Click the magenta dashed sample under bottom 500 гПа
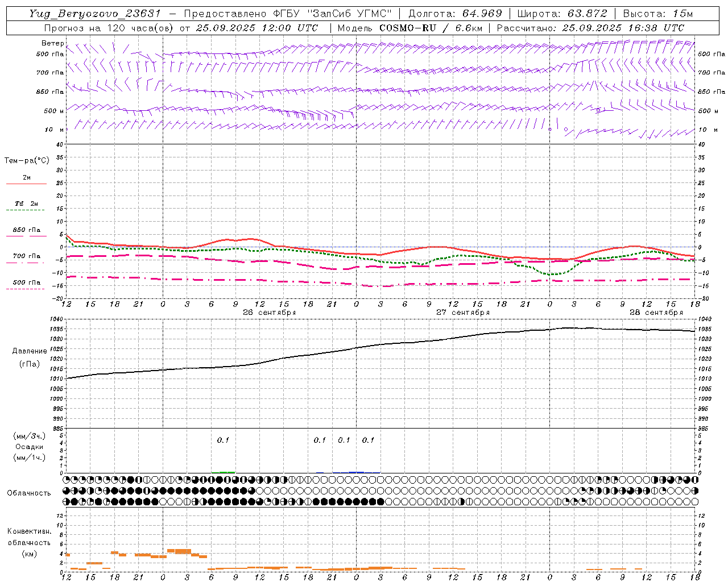This screenshot has width=728, height=582. [25, 289]
